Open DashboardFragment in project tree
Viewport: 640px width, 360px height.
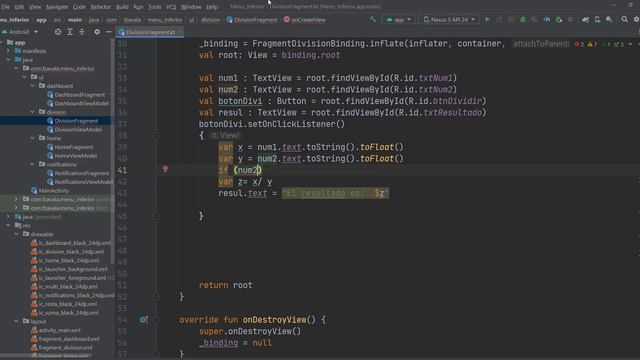[x=80, y=95]
